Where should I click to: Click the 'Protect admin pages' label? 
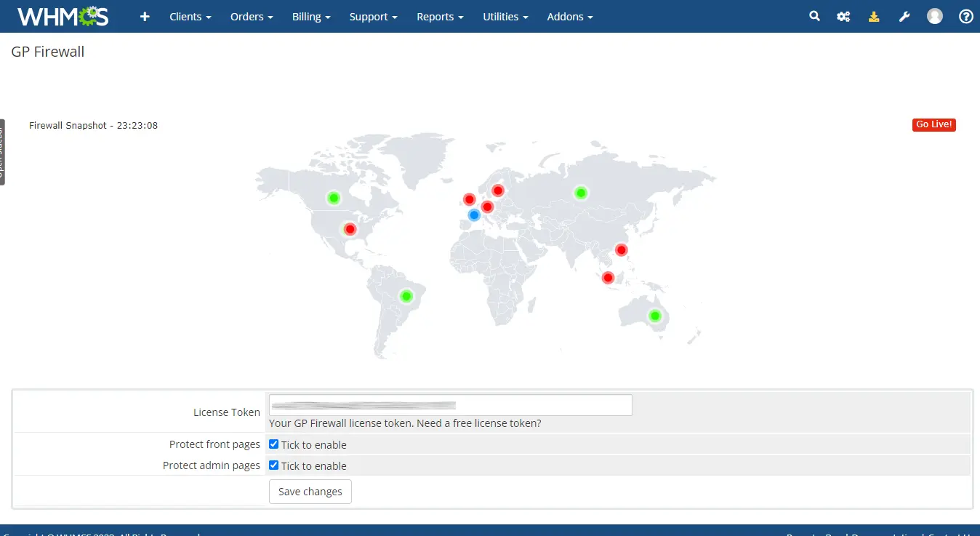(212, 465)
